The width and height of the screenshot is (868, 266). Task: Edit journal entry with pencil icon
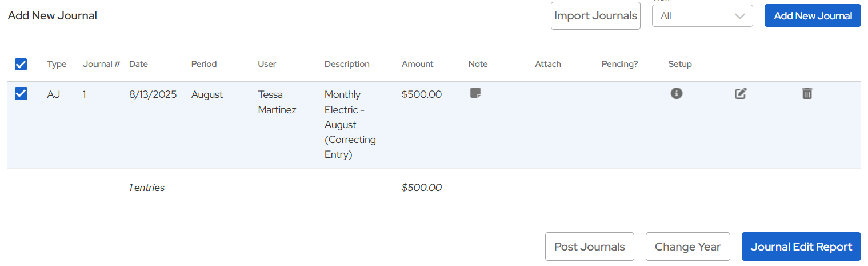pyautogui.click(x=741, y=93)
